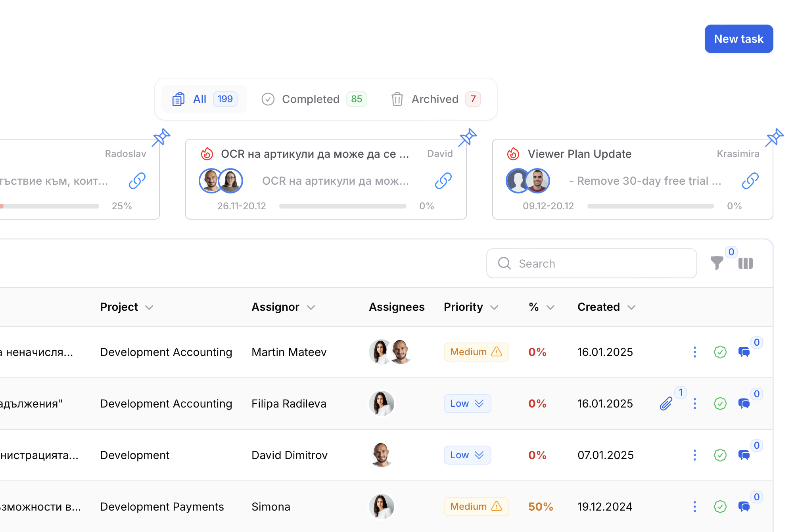Copy link of Viewer Plan Update card
Viewport: 794px width, 532px height.
point(750,181)
